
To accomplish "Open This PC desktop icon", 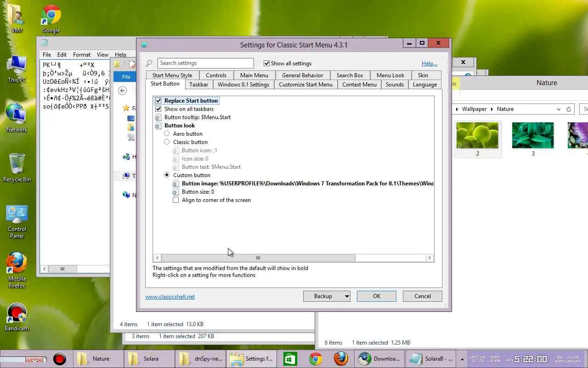I will [x=17, y=69].
